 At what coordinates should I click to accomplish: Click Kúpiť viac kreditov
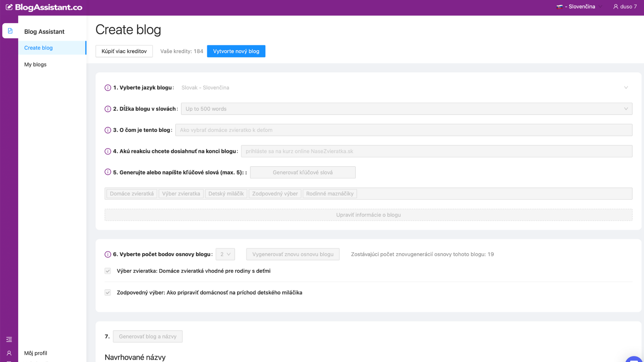tap(124, 51)
